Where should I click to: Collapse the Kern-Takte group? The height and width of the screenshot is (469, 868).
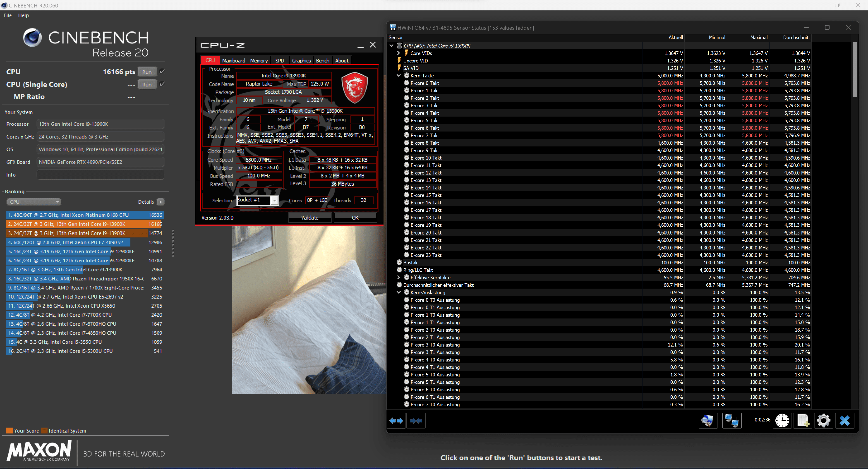tap(398, 75)
